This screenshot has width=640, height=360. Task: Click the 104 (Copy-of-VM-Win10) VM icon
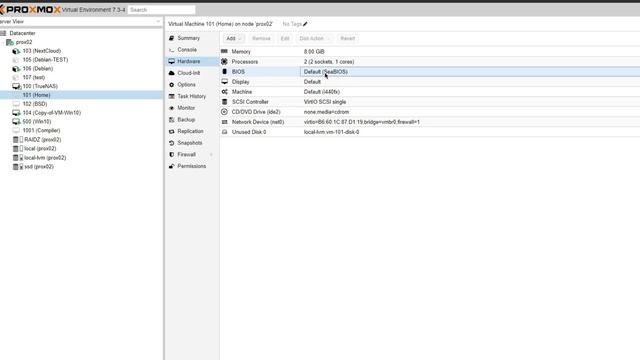pos(16,113)
